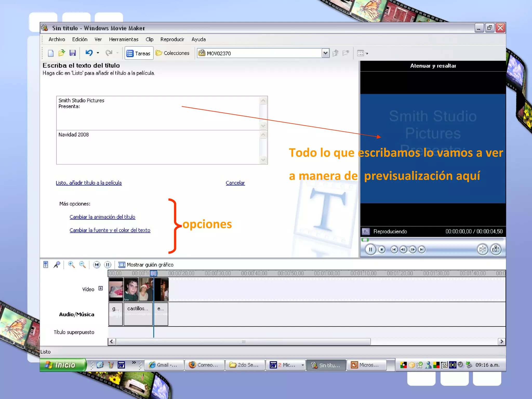Expand the Video track
The width and height of the screenshot is (532, 399).
(x=101, y=288)
